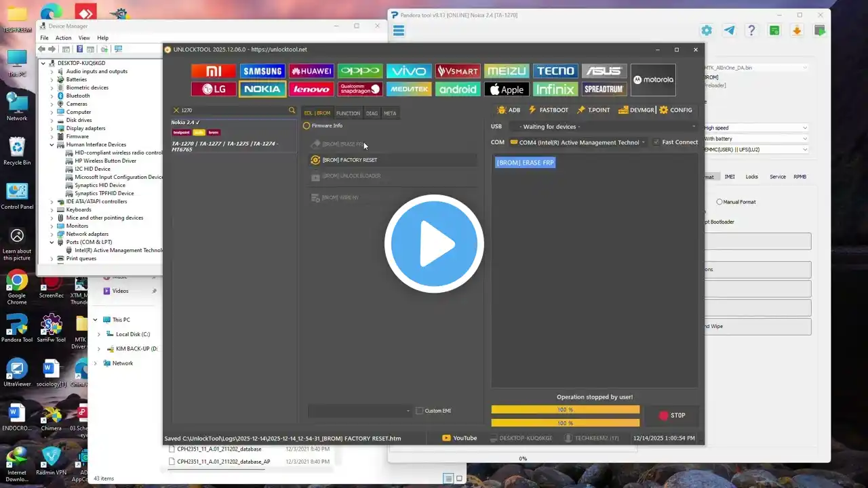Switch to the FUNCTION tab
The height and width of the screenshot is (488, 868).
point(348,113)
